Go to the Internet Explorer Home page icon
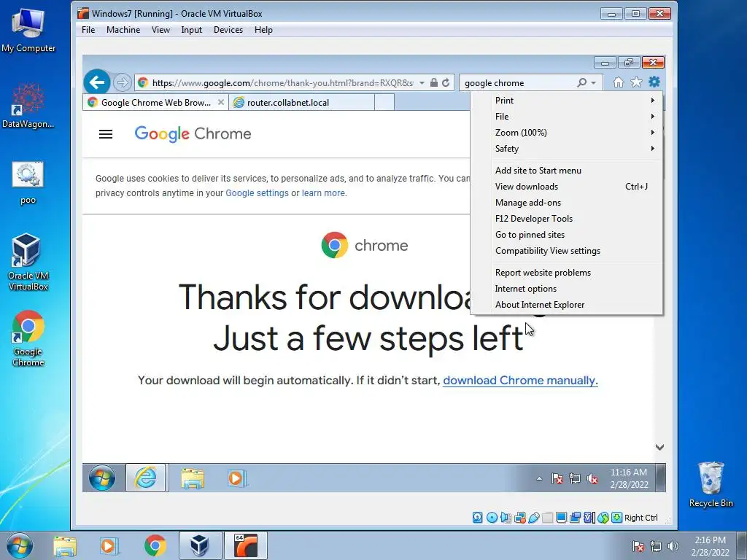Screen dimensions: 747x560 tap(619, 82)
